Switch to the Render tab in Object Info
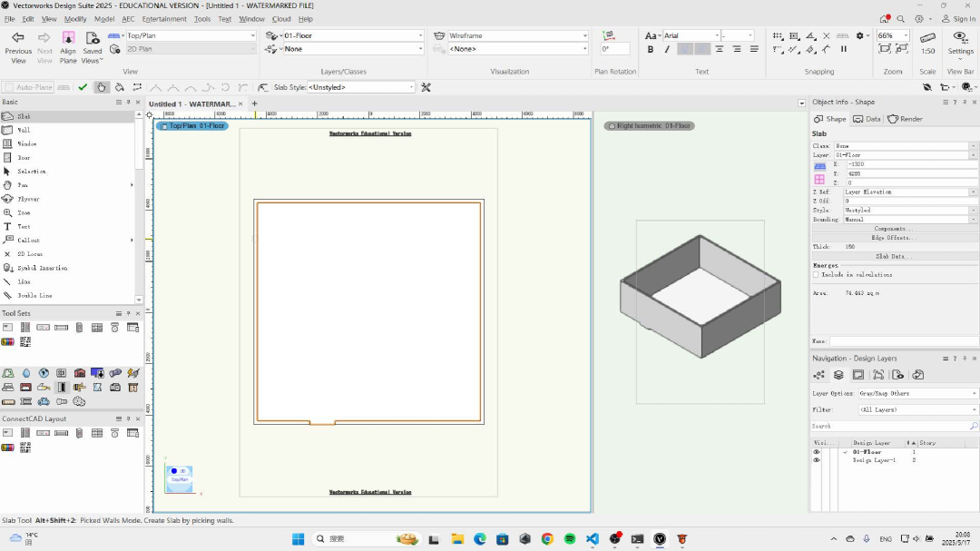Screen dimensions: 980x551 pos(905,119)
